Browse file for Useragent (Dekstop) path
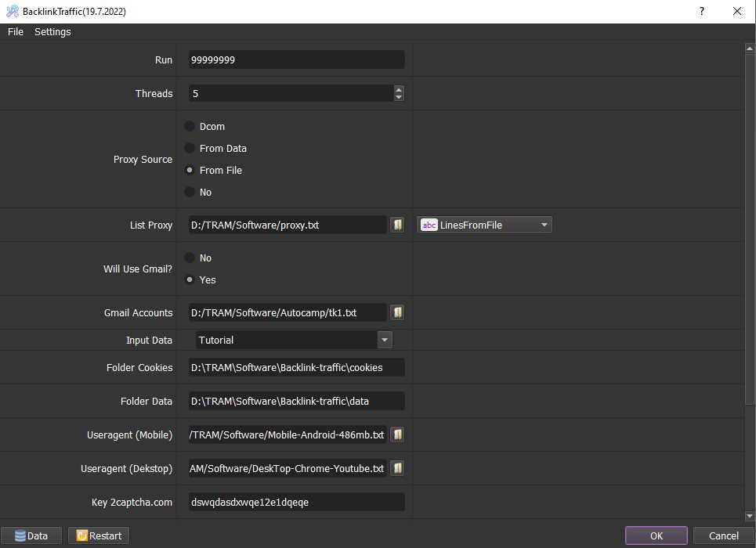The height and width of the screenshot is (548, 756). pos(397,468)
